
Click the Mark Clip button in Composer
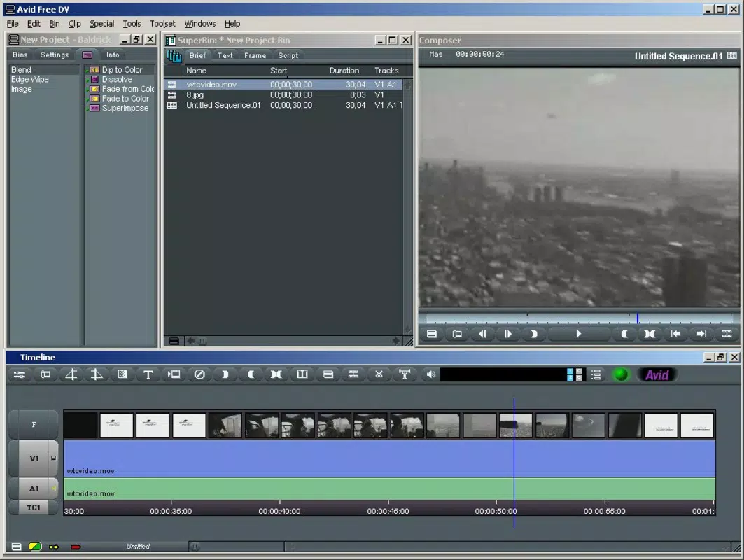pos(650,334)
